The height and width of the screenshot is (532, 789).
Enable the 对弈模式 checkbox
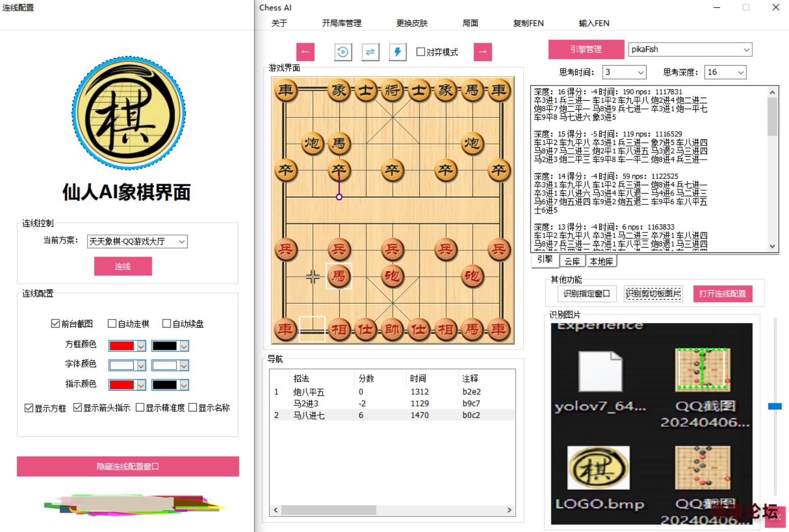click(x=421, y=52)
